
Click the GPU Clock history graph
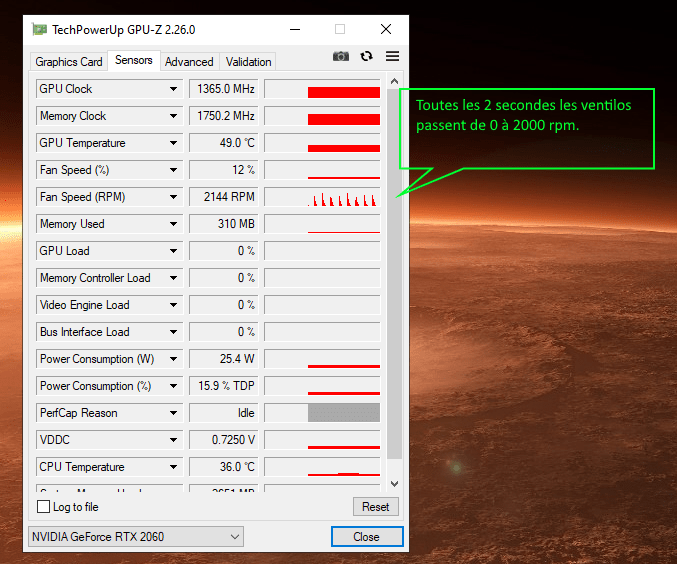click(x=322, y=89)
